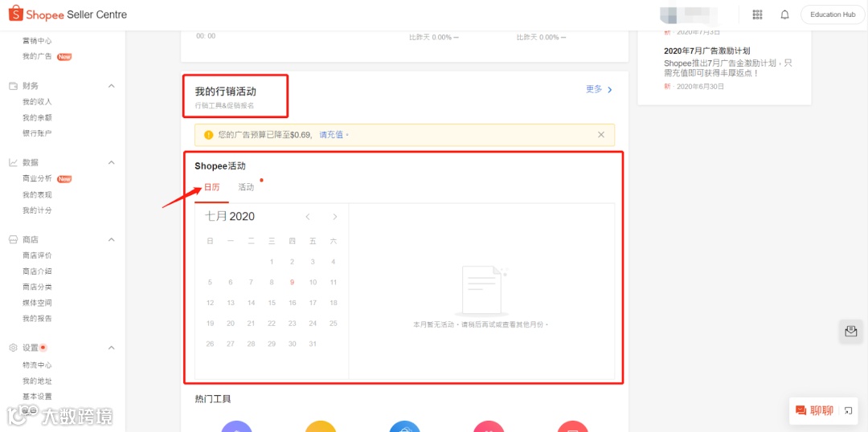Click the Shopee Seller Centre logo
This screenshot has width=868, height=432.
coord(68,14)
